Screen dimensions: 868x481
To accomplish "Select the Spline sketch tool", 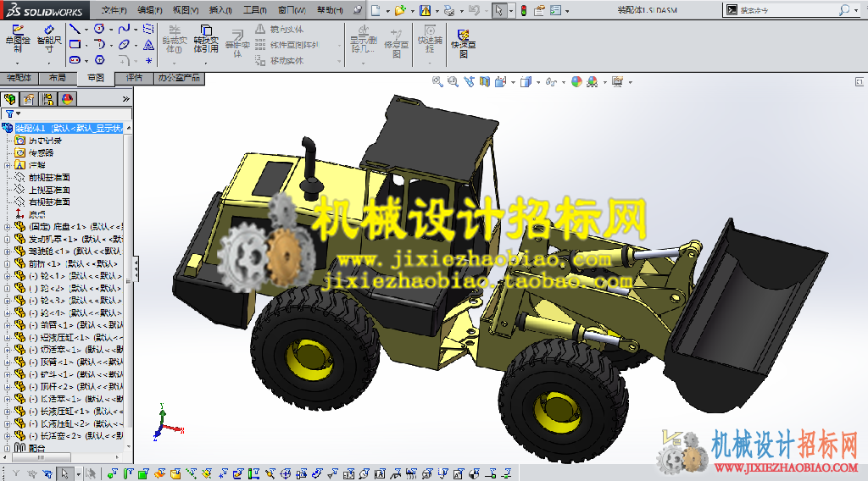I will tap(124, 29).
